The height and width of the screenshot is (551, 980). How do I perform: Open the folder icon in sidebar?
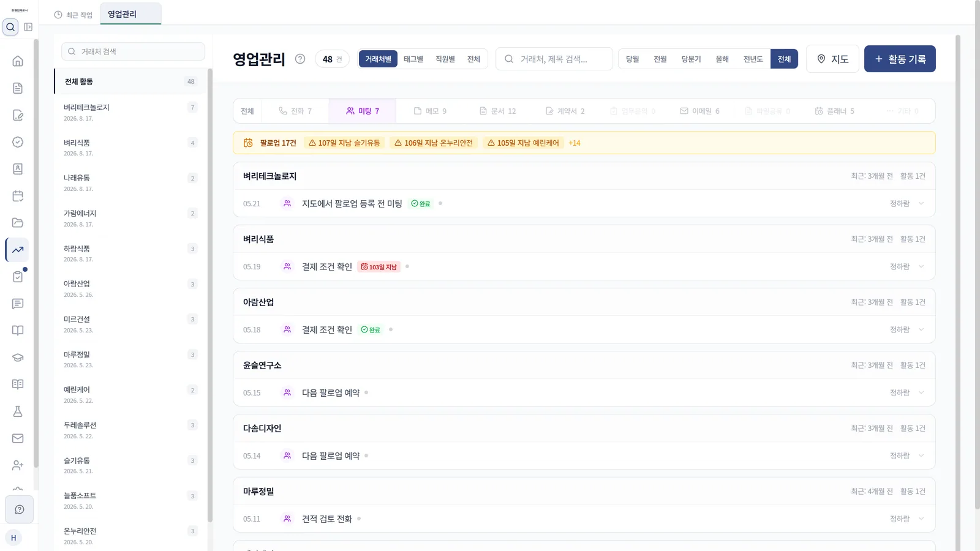18,223
